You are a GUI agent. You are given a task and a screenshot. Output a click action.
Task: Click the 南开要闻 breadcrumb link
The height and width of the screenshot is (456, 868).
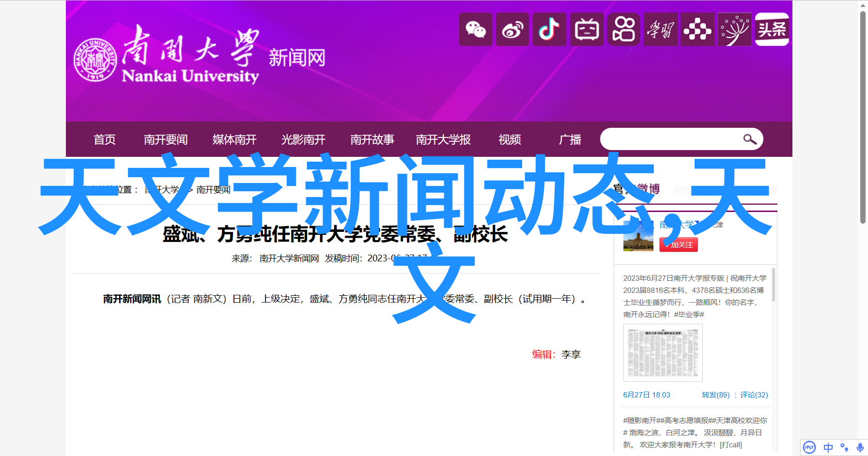[214, 190]
